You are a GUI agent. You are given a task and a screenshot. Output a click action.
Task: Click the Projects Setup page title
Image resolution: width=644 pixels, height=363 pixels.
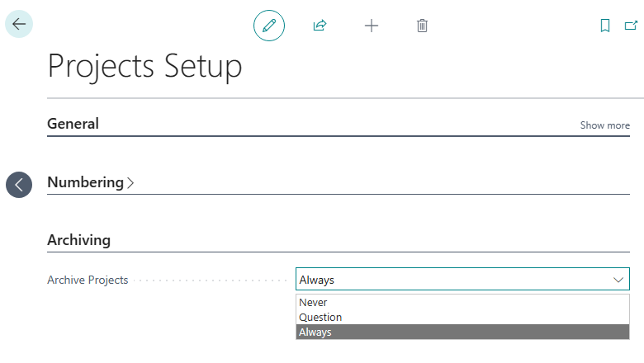pos(144,66)
